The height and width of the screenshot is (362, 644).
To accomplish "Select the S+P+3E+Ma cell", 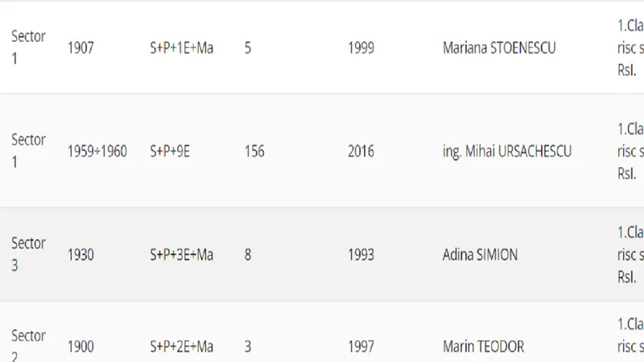I will click(182, 255).
